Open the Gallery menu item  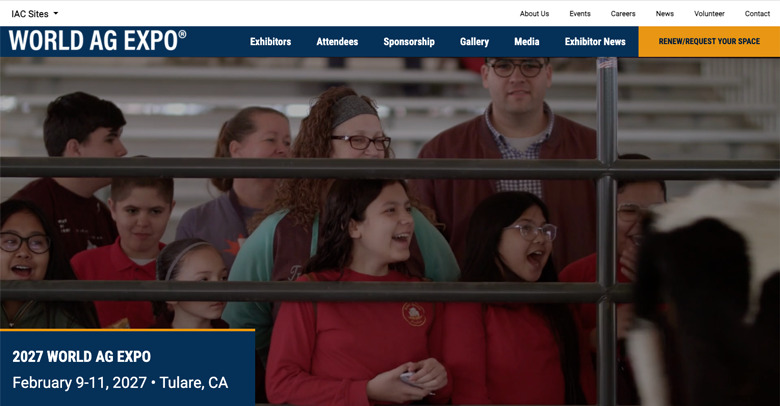(x=474, y=42)
